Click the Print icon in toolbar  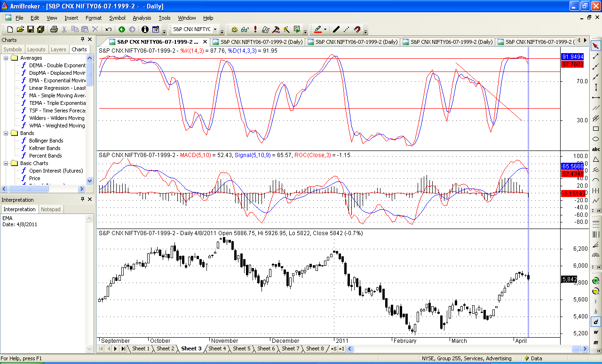click(x=54, y=29)
